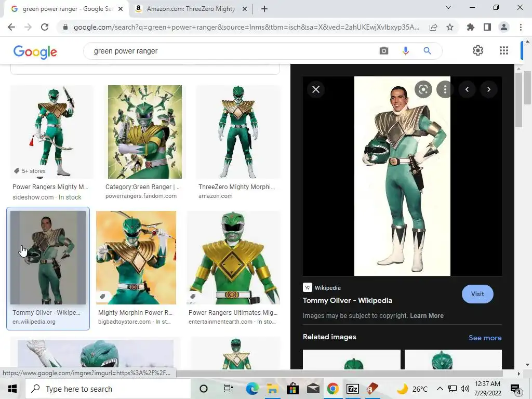The width and height of the screenshot is (532, 399).
Task: Start voice search with the microphone icon
Action: (405, 51)
